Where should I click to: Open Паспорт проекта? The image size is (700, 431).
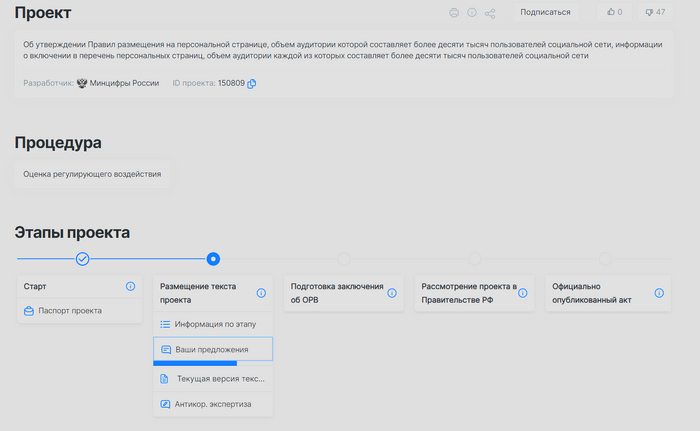click(x=79, y=311)
